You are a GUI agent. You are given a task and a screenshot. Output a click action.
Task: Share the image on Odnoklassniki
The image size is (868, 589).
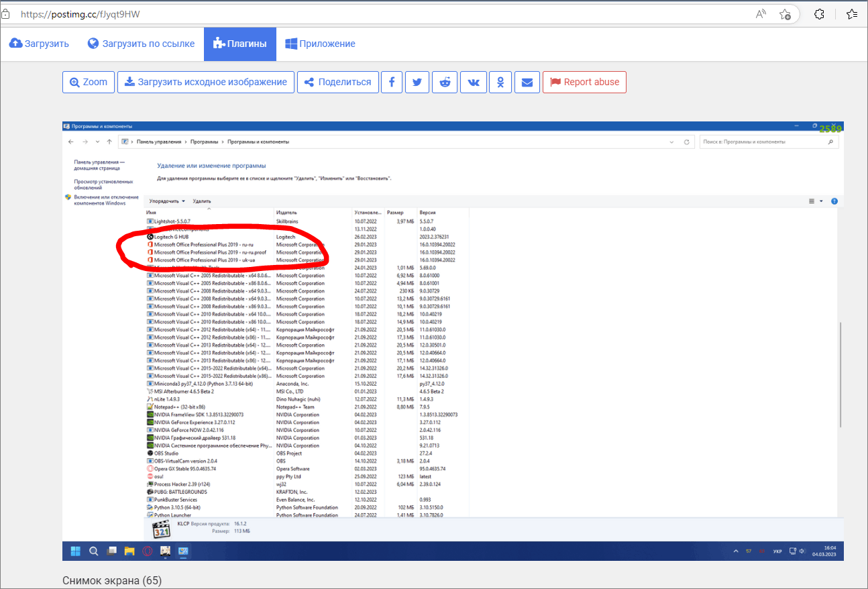pos(500,82)
